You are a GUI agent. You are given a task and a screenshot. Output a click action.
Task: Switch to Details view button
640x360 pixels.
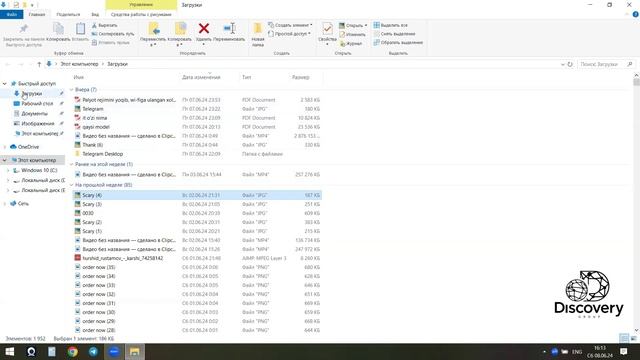click(x=624, y=338)
